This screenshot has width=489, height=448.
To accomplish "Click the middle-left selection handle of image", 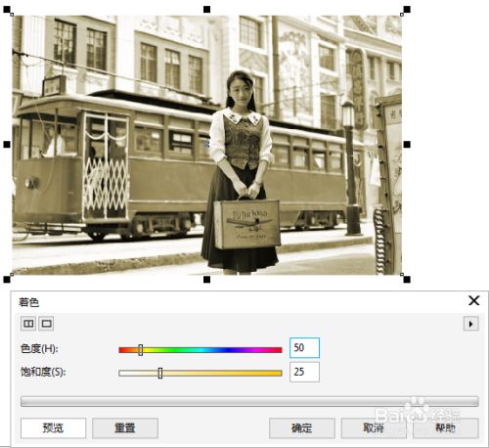I will (x=7, y=144).
